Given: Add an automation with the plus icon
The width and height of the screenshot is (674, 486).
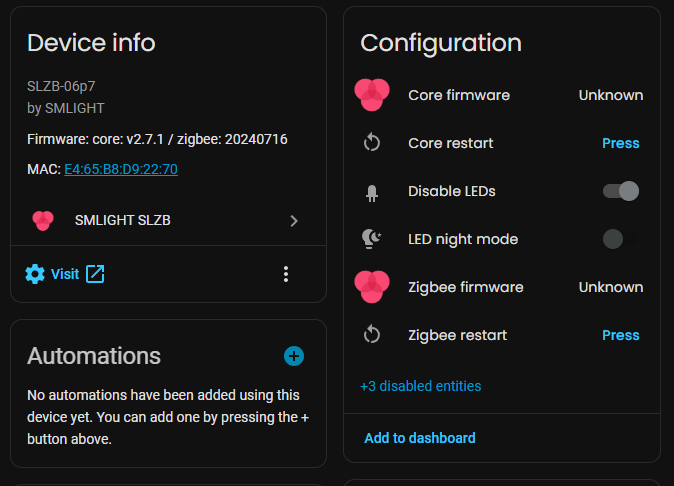Looking at the screenshot, I should coord(294,356).
